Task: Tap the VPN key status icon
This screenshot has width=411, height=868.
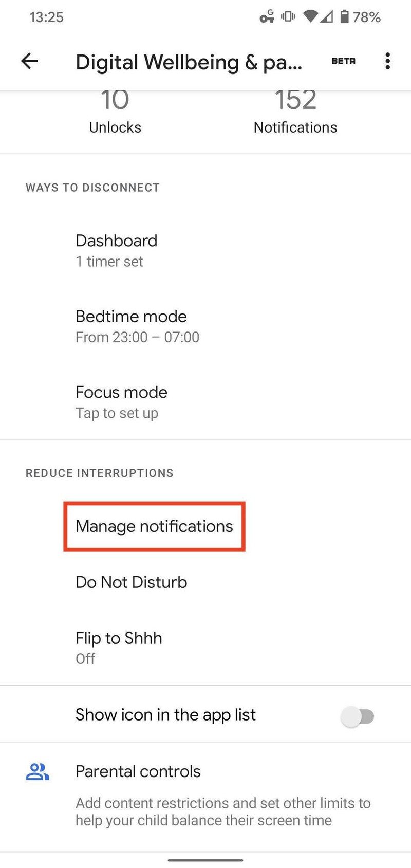Action: pyautogui.click(x=267, y=17)
